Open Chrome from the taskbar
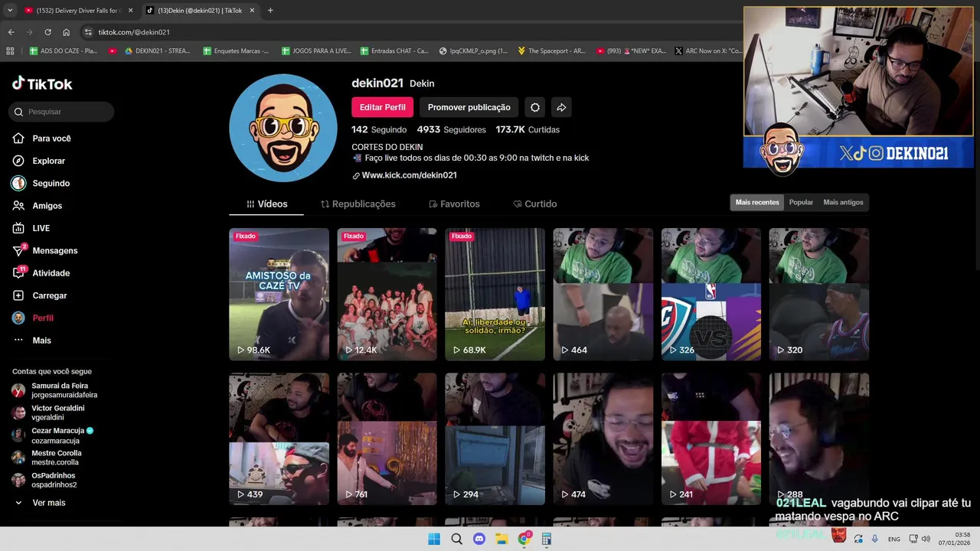The image size is (980, 551). (x=524, y=539)
